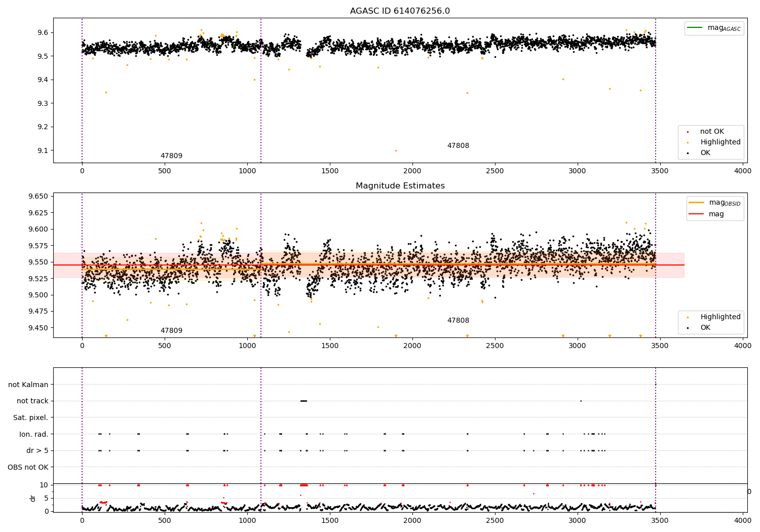Click 'OK' in the middle plot legend
760x532 pixels.
pyautogui.click(x=705, y=328)
